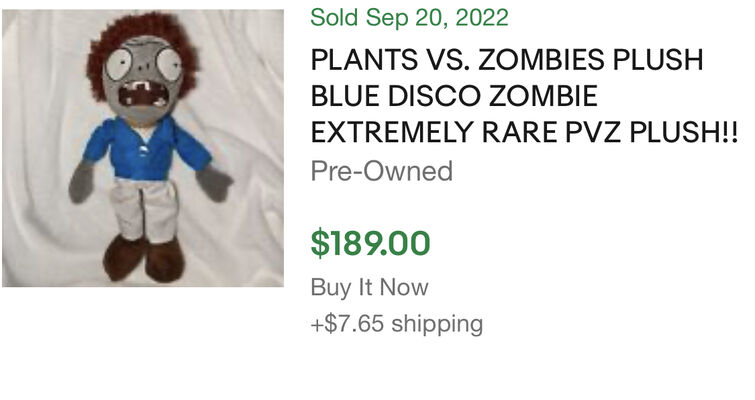Click the $189.00 sold price
This screenshot has height=400, width=755.
(x=370, y=243)
